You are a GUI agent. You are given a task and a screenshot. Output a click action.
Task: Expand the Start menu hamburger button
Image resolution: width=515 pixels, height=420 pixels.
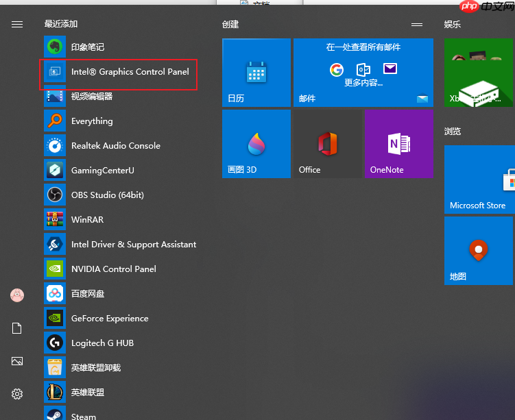(x=17, y=24)
